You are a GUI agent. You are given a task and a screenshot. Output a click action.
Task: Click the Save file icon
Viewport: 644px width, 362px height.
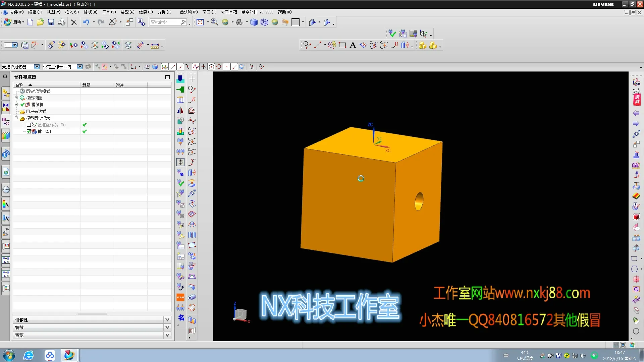click(x=51, y=22)
